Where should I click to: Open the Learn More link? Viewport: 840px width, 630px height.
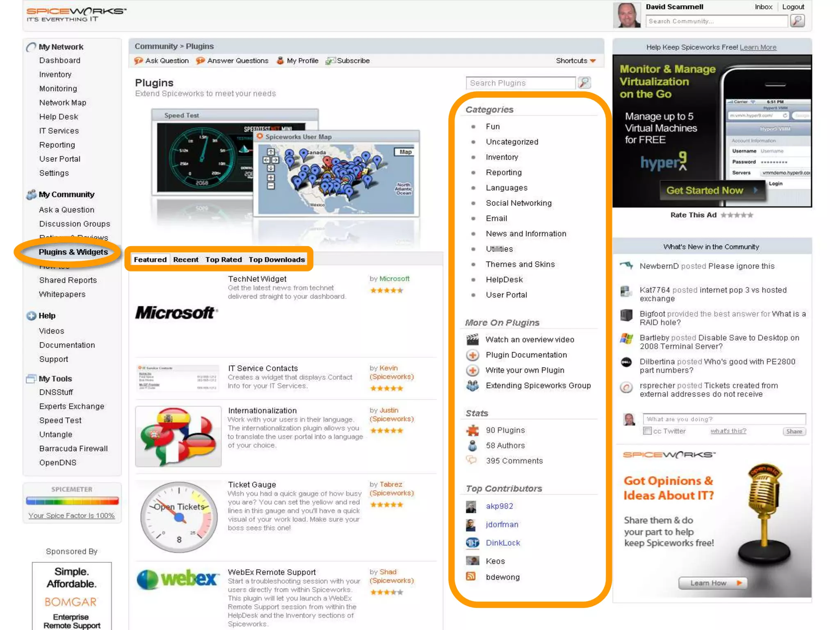758,47
